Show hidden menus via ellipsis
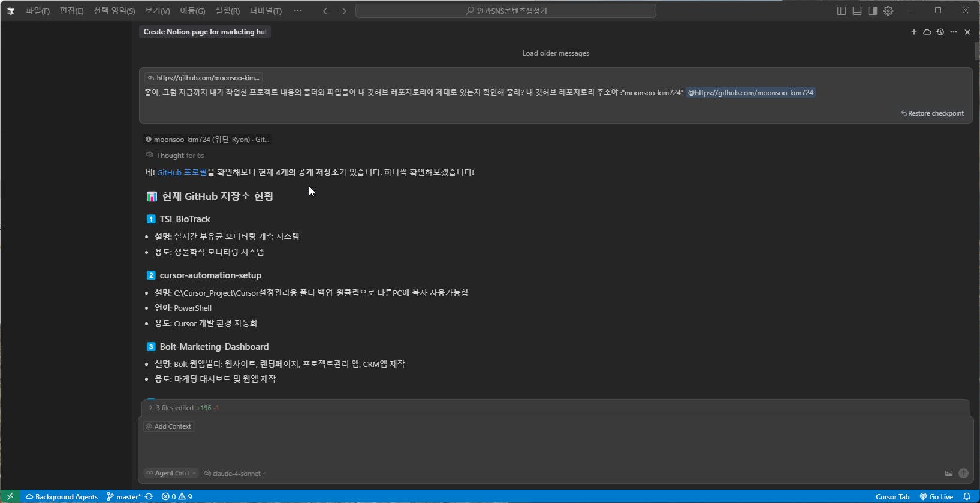The width and height of the screenshot is (980, 503). (x=298, y=11)
